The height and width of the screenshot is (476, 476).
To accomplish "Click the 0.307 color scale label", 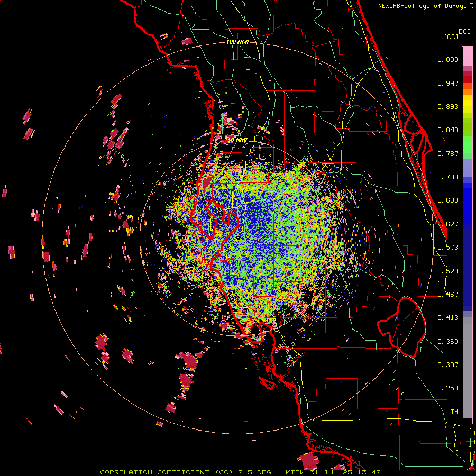I will 448,365.
